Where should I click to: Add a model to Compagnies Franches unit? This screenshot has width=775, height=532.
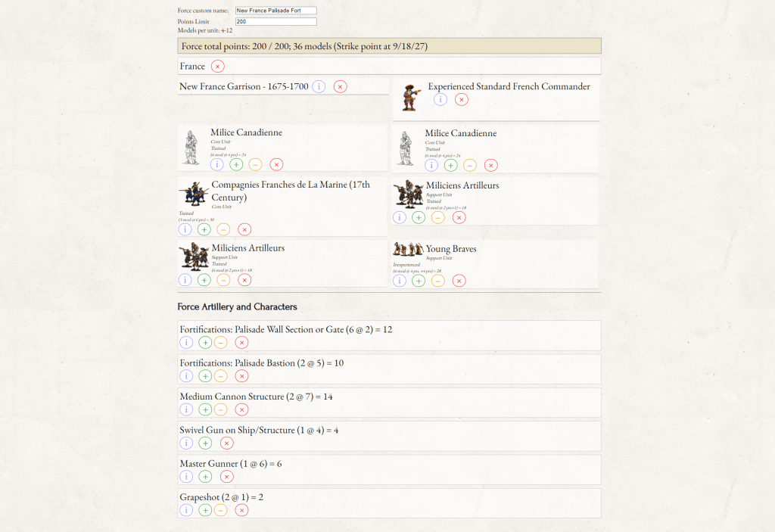[x=204, y=229]
